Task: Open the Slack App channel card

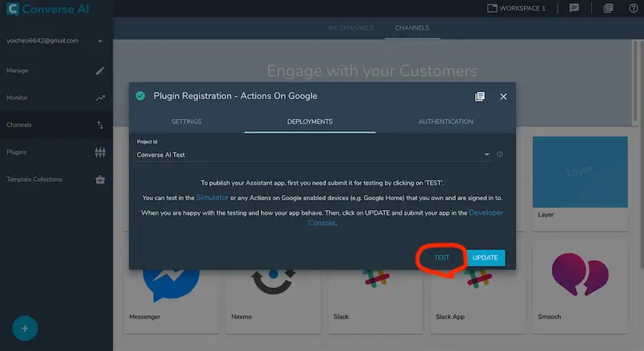Action: click(x=477, y=302)
